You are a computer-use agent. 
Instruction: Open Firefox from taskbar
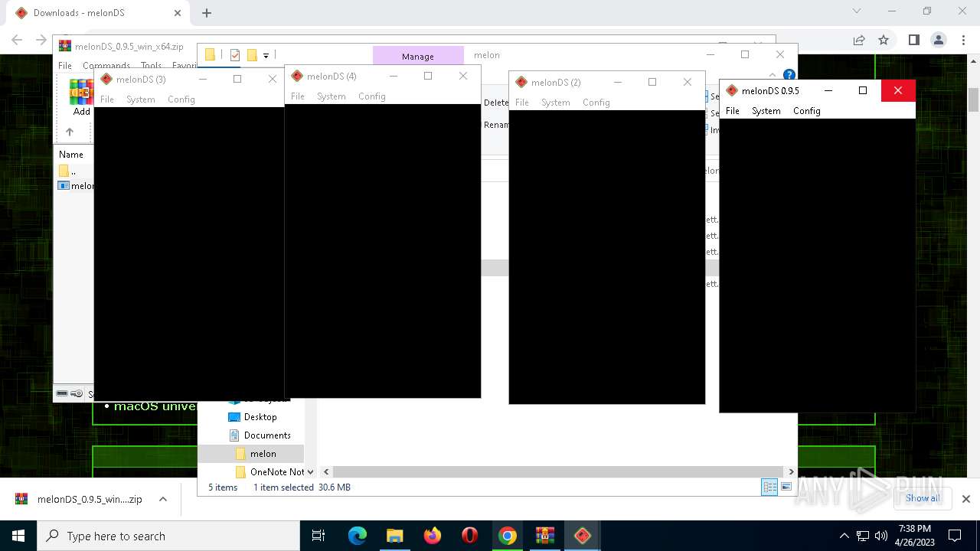[x=433, y=536]
